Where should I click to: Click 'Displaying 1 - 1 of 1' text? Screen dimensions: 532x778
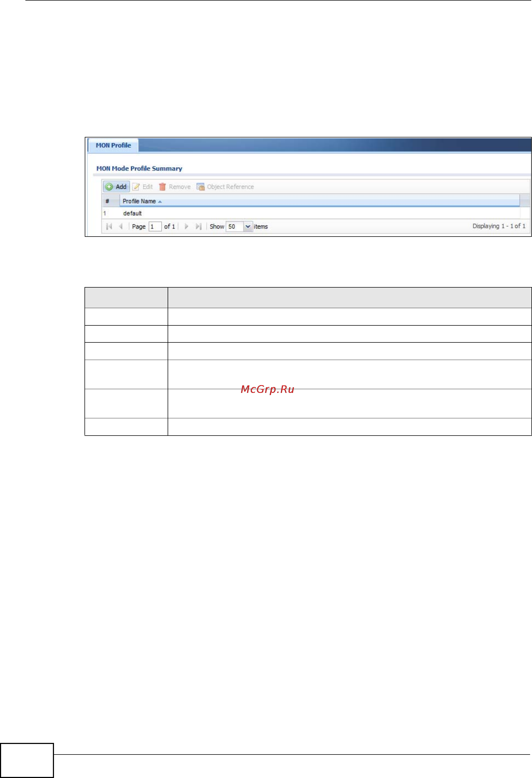pos(499,226)
